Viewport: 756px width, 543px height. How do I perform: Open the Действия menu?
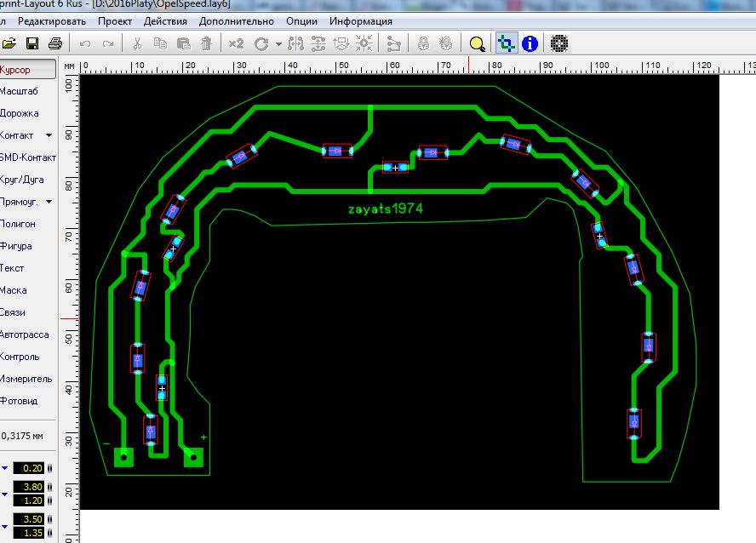click(x=165, y=21)
